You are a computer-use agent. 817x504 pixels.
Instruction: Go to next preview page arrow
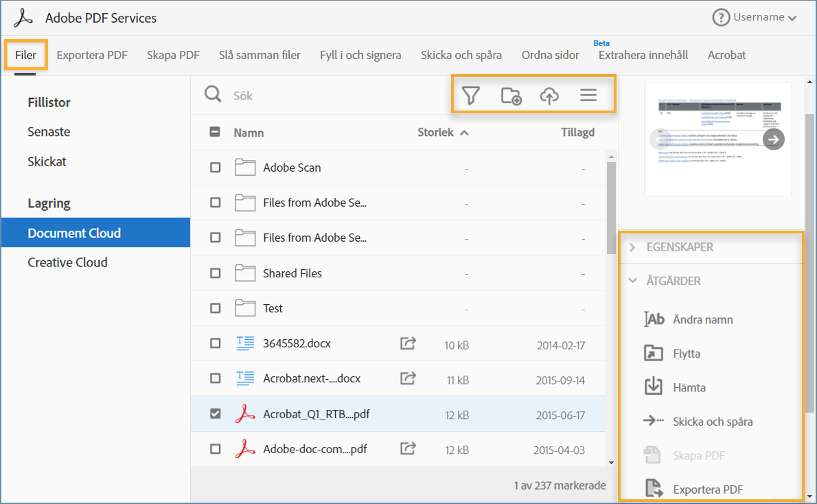(773, 139)
